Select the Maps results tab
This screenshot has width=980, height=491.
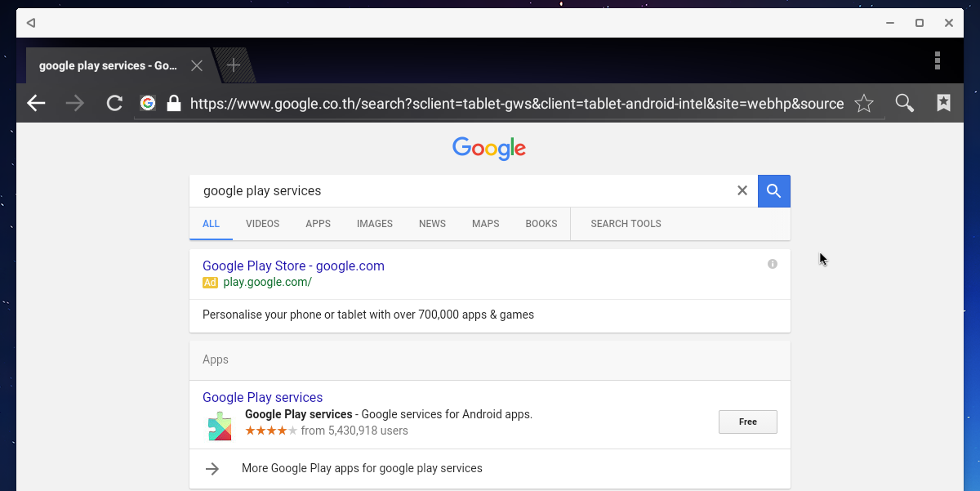pyautogui.click(x=485, y=224)
